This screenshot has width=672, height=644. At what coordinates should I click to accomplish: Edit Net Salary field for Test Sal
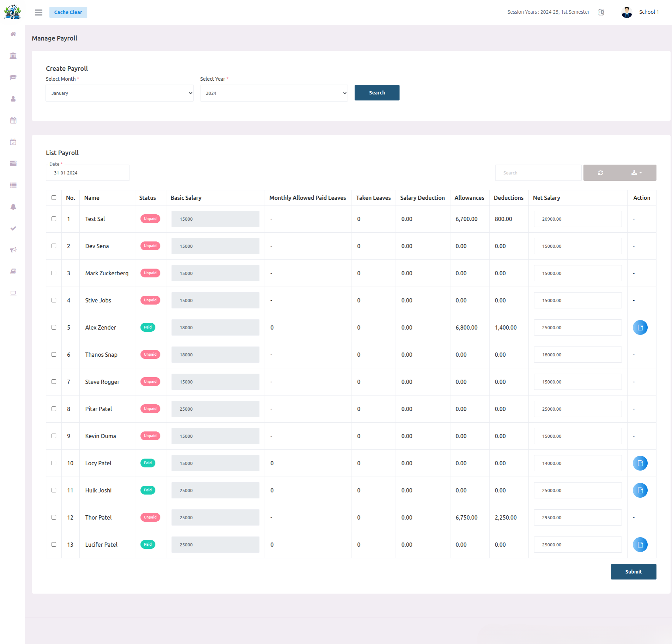coord(577,219)
